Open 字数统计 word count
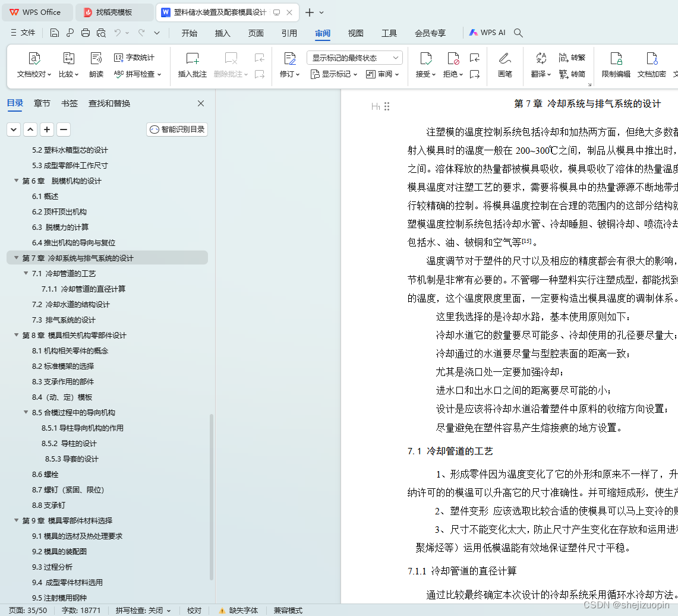Viewport: 678px width, 616px height. (x=134, y=58)
